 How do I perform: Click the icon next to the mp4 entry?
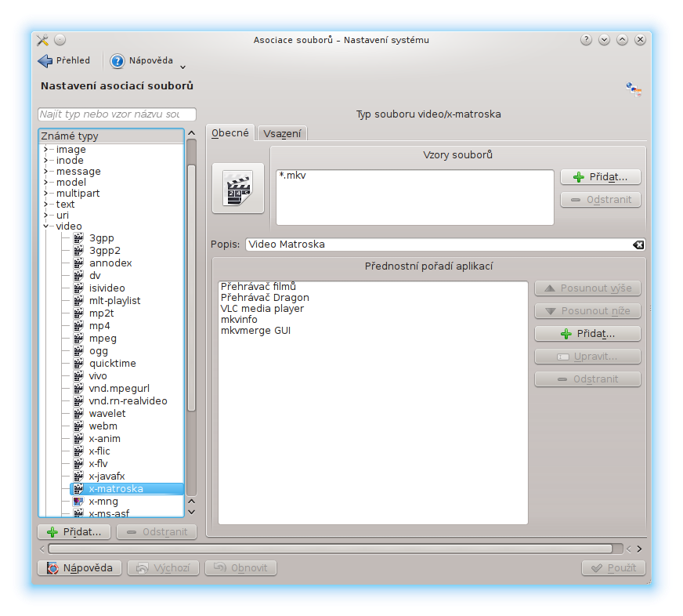tap(78, 326)
